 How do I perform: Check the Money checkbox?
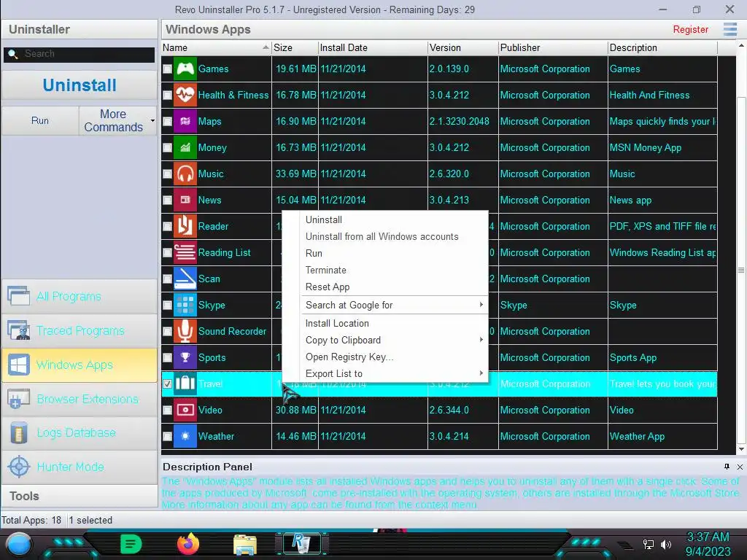click(167, 147)
